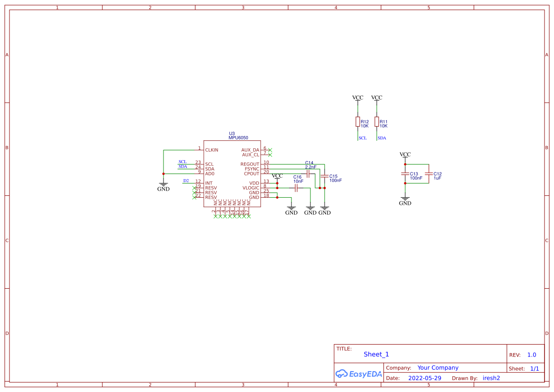Click the Drawn By name iresh2
This screenshot has height=392, width=554.
coord(491,378)
